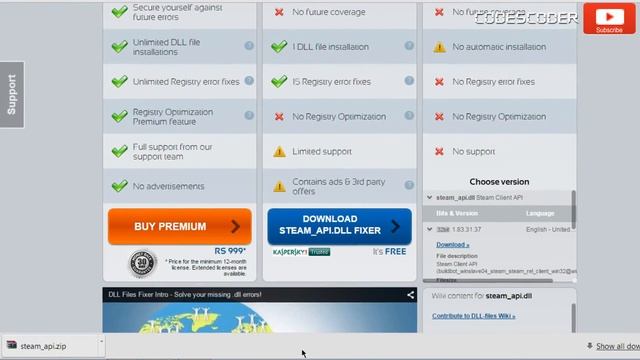Click the Kaspersky Trusted badge
Screen dimensions: 640x360
[x=302, y=252]
